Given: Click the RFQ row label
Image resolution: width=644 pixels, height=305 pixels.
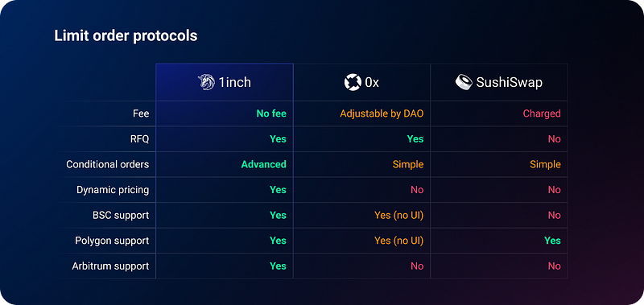Looking at the screenshot, I should pyautogui.click(x=139, y=138).
